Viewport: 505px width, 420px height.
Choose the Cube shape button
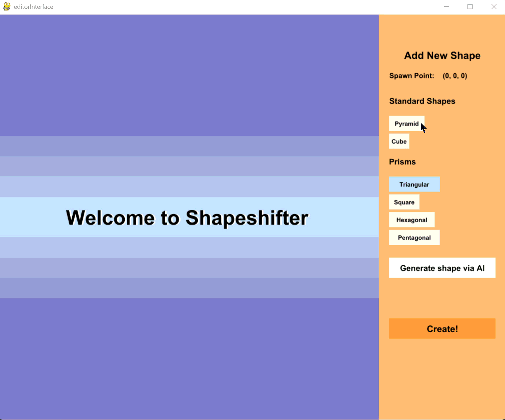pos(399,141)
